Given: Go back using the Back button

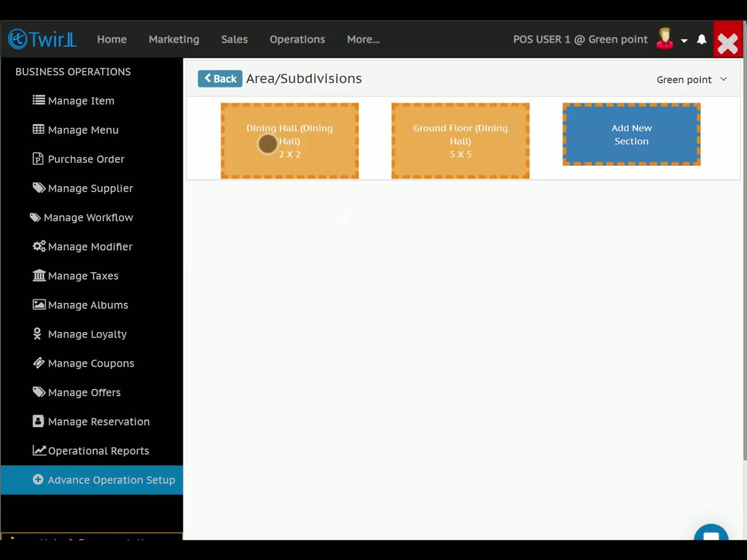Looking at the screenshot, I should [x=220, y=78].
